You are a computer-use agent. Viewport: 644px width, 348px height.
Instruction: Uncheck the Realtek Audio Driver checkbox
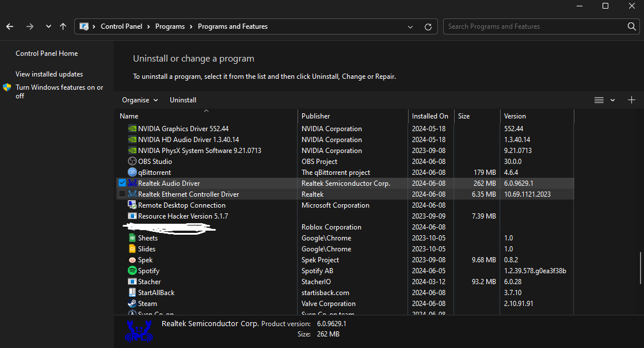[122, 183]
